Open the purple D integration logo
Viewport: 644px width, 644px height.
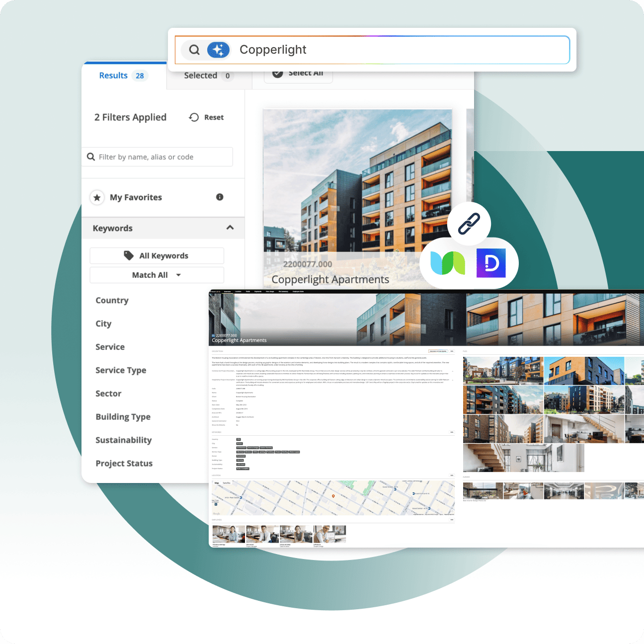[x=491, y=263]
